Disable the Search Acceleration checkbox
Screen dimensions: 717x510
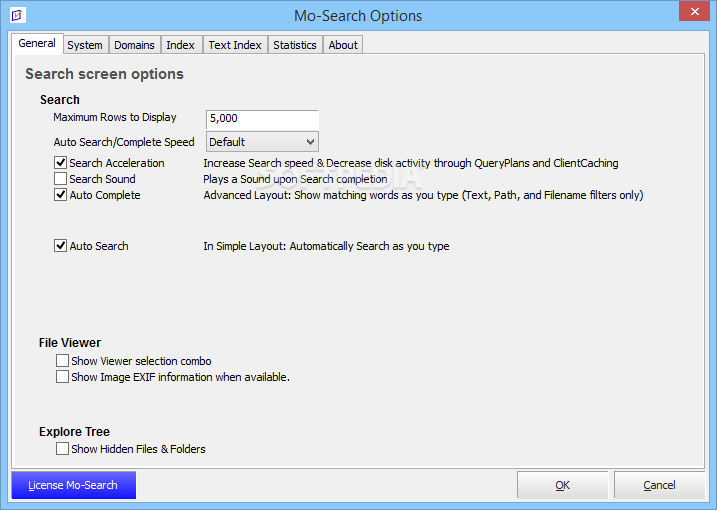click(x=60, y=163)
